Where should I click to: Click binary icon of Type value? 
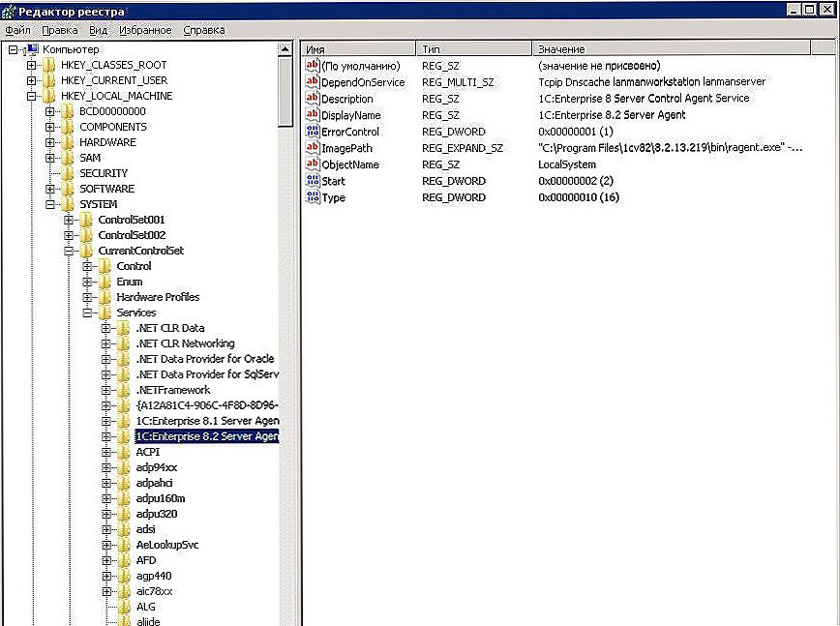(313, 197)
